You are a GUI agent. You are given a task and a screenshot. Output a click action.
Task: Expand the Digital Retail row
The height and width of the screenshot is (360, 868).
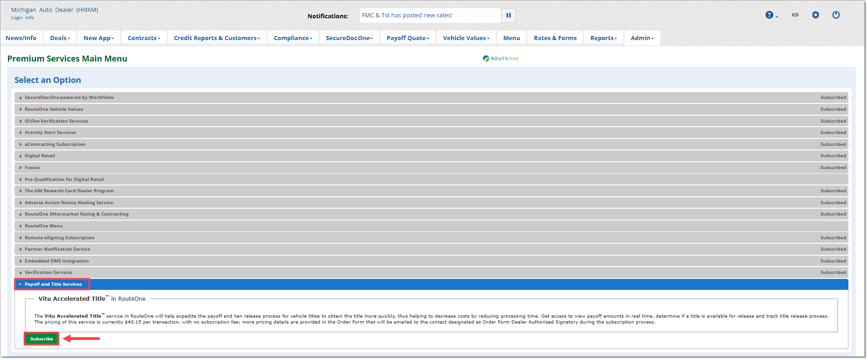click(x=431, y=156)
